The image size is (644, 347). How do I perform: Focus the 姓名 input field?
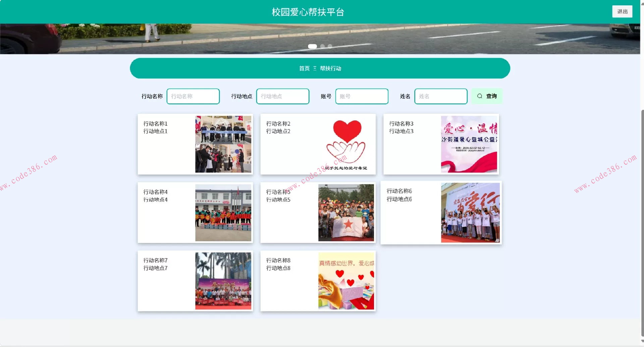point(441,96)
